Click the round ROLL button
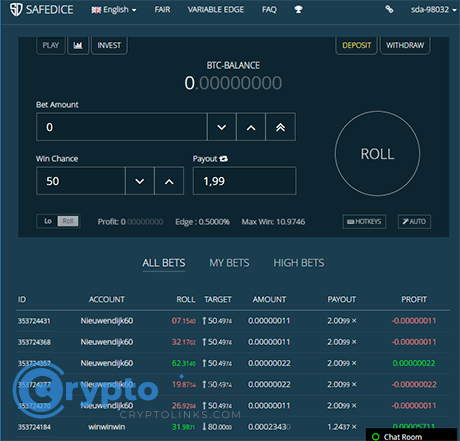Viewport: 460px width, 441px height. pos(377,154)
